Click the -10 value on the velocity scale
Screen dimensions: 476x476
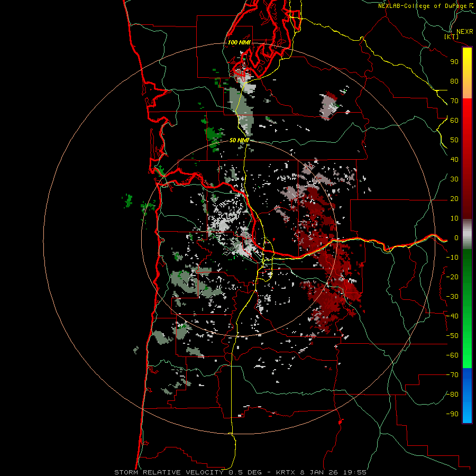(452, 258)
